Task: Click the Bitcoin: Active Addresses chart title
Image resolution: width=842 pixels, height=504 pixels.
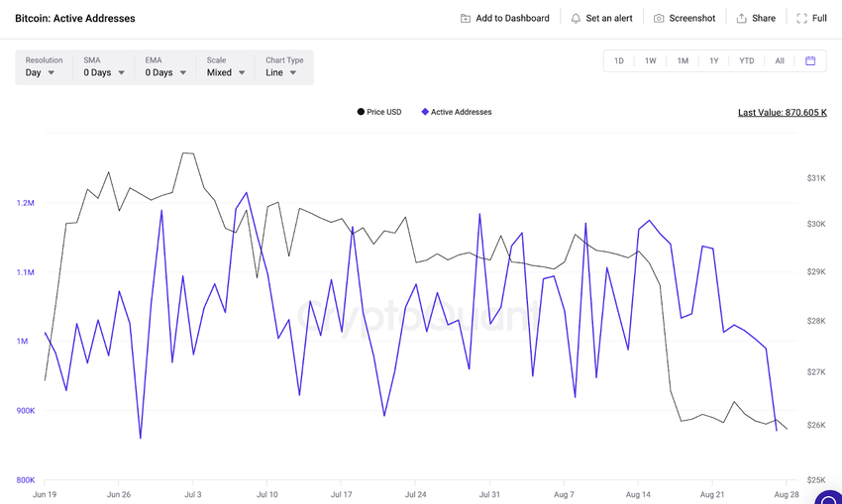Action: click(75, 19)
